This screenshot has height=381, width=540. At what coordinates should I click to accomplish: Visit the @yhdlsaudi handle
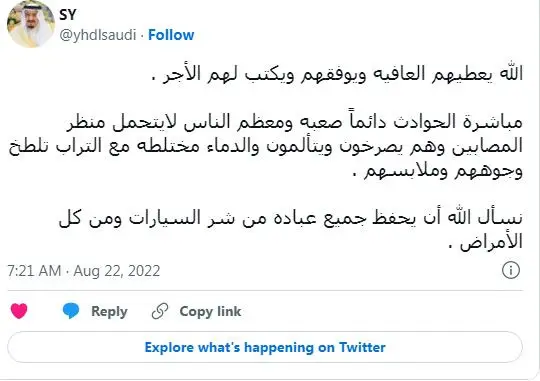tap(98, 35)
